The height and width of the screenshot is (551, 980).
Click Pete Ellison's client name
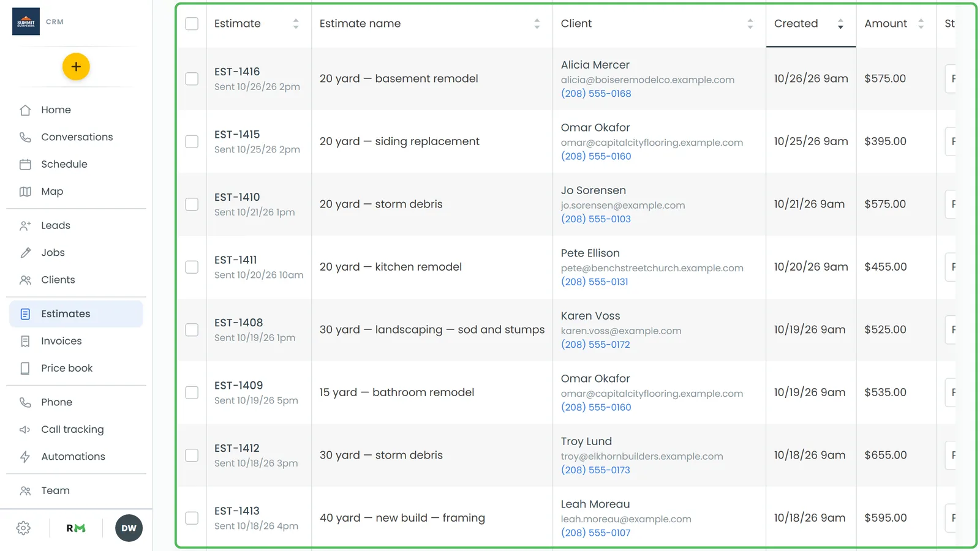[590, 253]
